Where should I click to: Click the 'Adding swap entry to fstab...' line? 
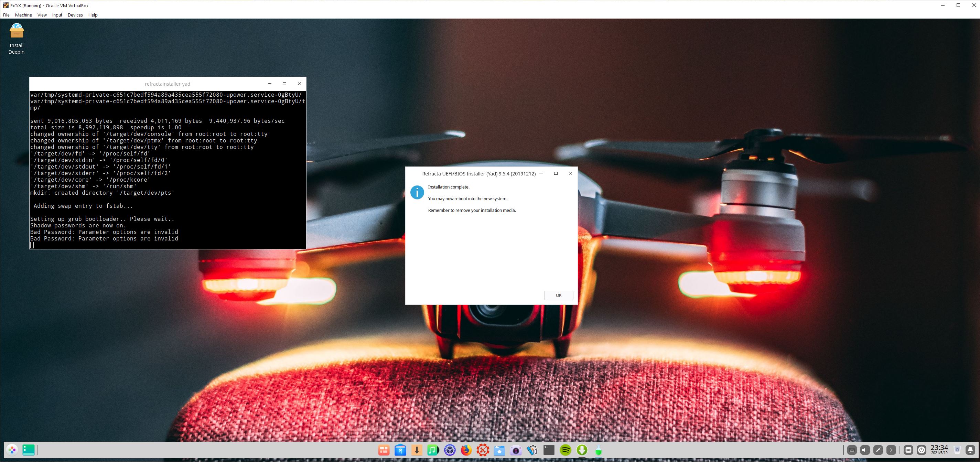click(83, 206)
